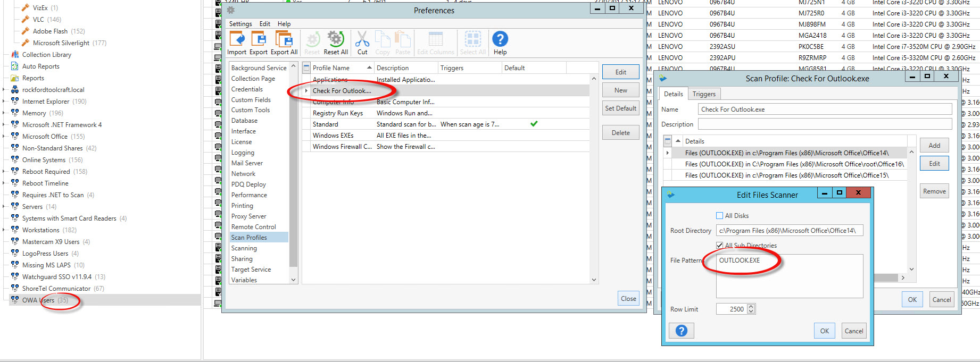The height and width of the screenshot is (362, 980).
Task: Click the Export All toolbar icon
Action: pyautogui.click(x=284, y=40)
